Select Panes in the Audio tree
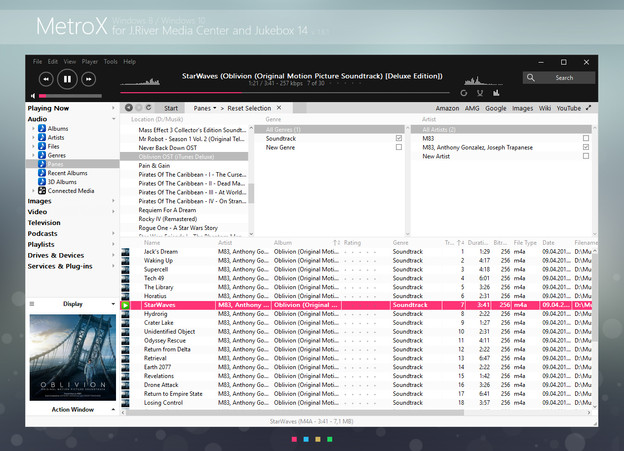Screen dimensions: 624x451 73,164
